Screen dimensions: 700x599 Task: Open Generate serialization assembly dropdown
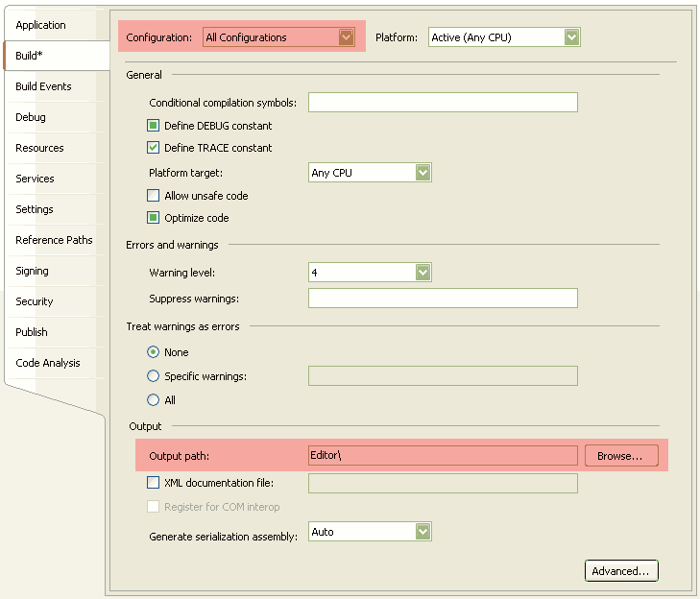tap(370, 531)
